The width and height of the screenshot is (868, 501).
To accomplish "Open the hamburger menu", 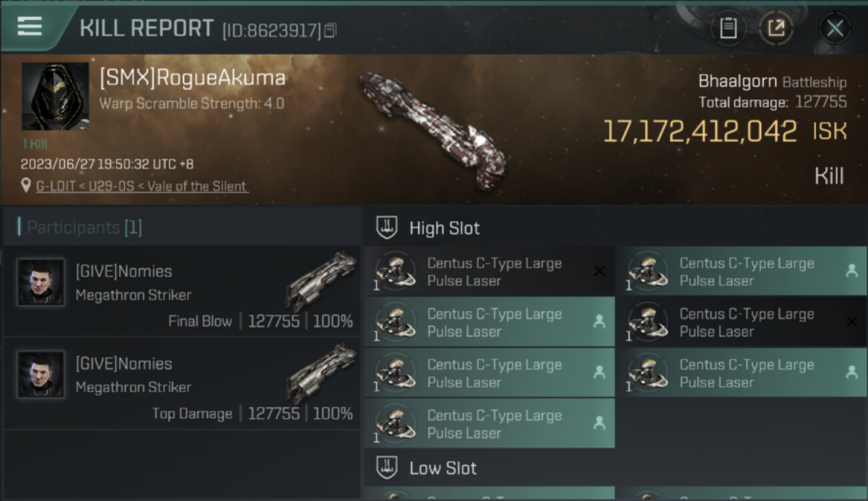I will (x=30, y=27).
